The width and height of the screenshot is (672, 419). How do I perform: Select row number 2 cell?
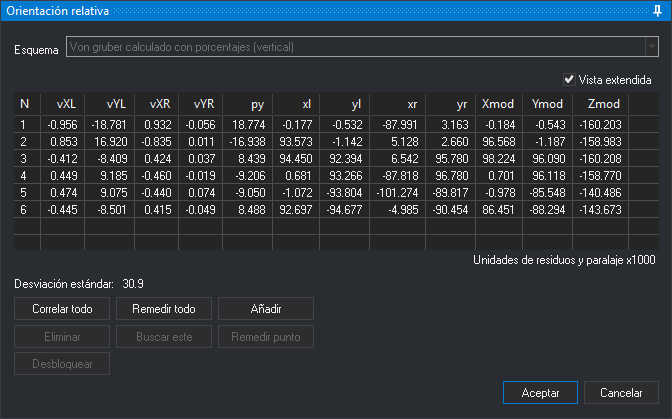[27, 142]
